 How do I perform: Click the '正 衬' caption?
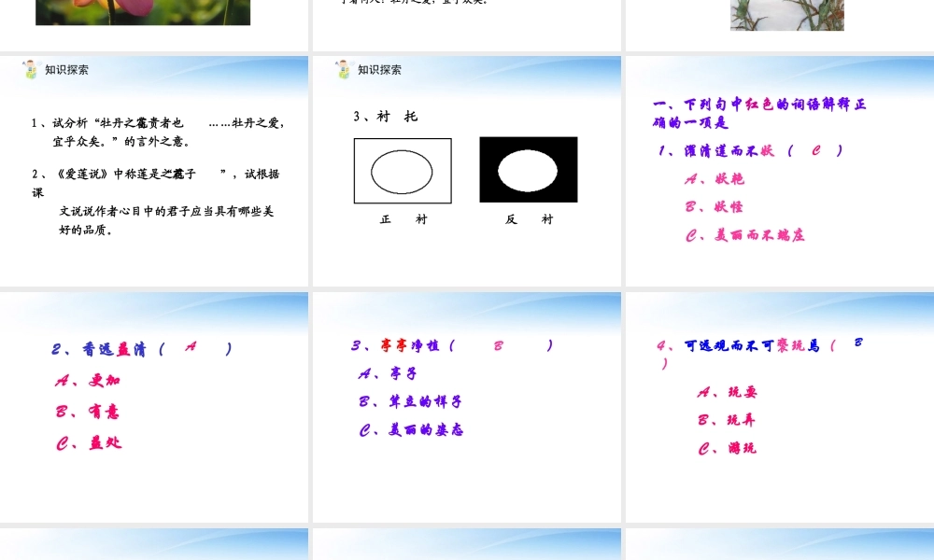[403, 219]
